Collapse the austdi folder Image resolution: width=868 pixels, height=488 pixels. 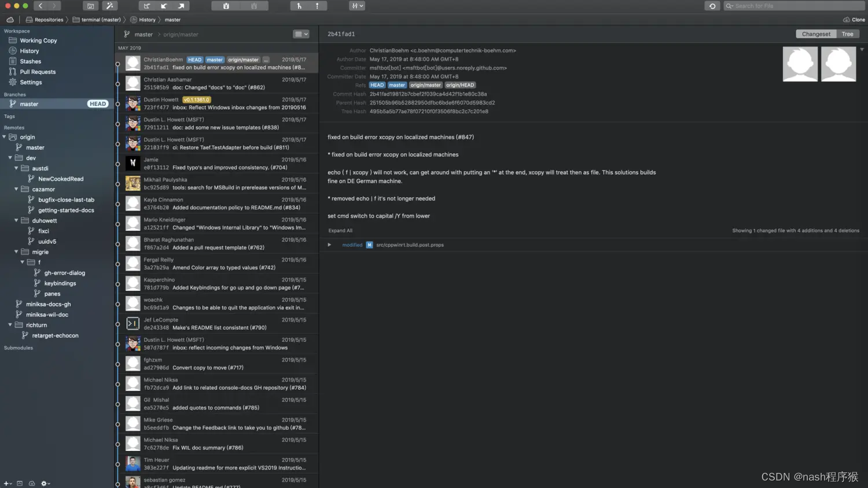click(16, 168)
